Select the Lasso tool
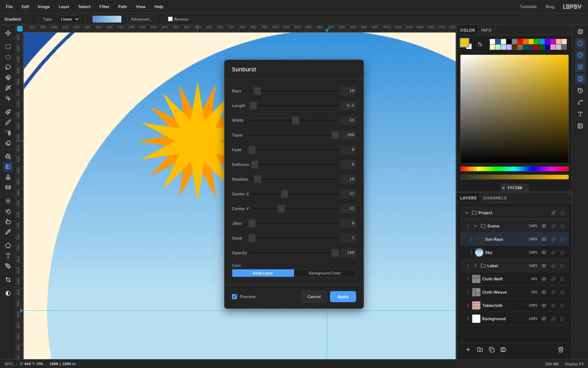The image size is (588, 368). coord(8,67)
